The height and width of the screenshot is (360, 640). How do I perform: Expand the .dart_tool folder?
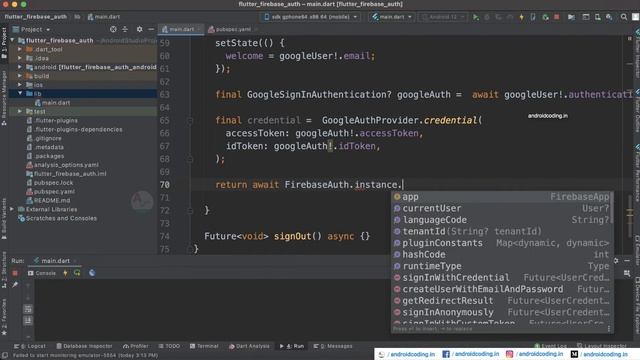20,49
